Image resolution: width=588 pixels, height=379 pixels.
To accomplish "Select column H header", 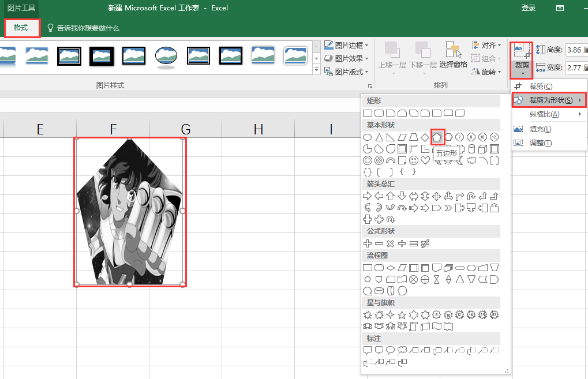I will (x=258, y=129).
